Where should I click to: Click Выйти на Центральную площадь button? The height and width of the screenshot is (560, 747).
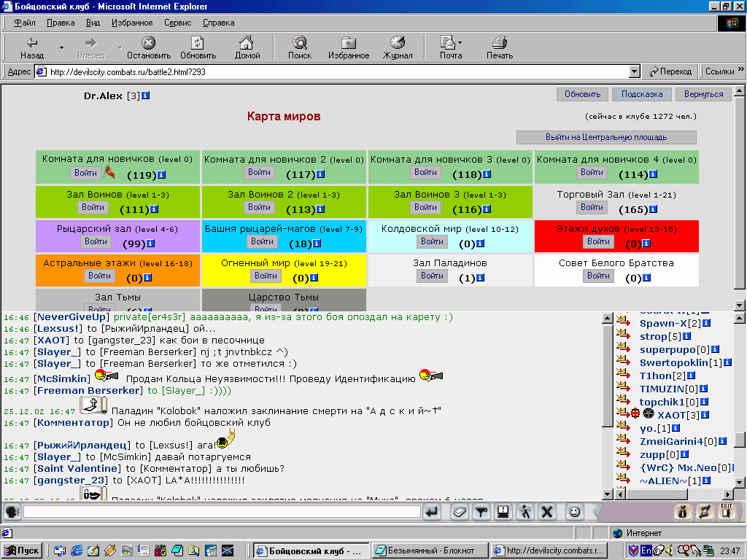606,137
